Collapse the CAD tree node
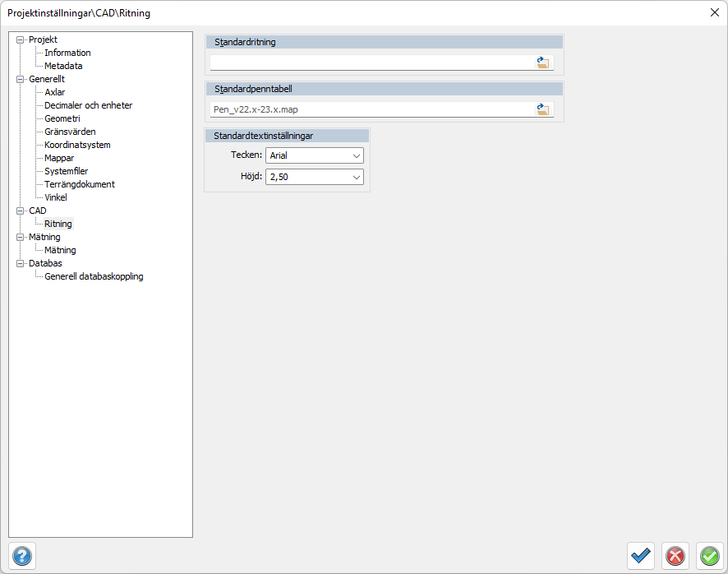Screen dimensions: 728x574 [21, 211]
